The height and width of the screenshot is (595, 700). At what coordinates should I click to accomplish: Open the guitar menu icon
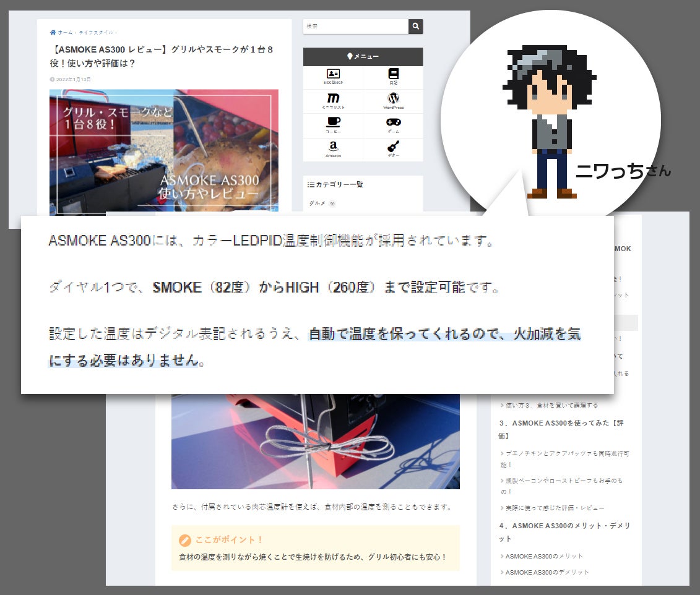(x=393, y=147)
